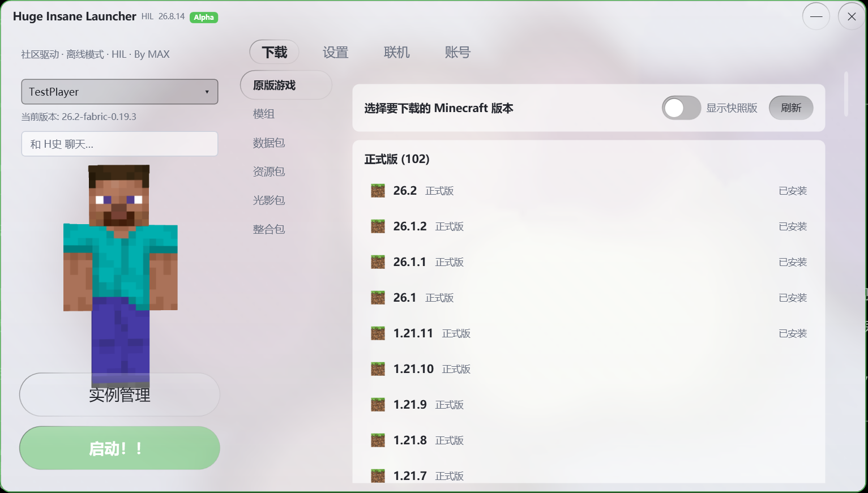Image resolution: width=868 pixels, height=493 pixels.
Task: Close the launcher window
Action: (x=852, y=16)
